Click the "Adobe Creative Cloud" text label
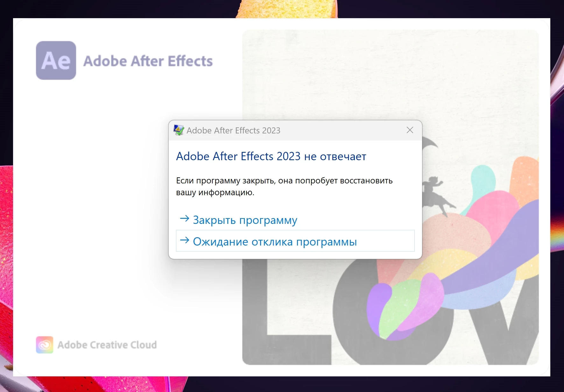Screen dimensions: 564x392 [107, 345]
